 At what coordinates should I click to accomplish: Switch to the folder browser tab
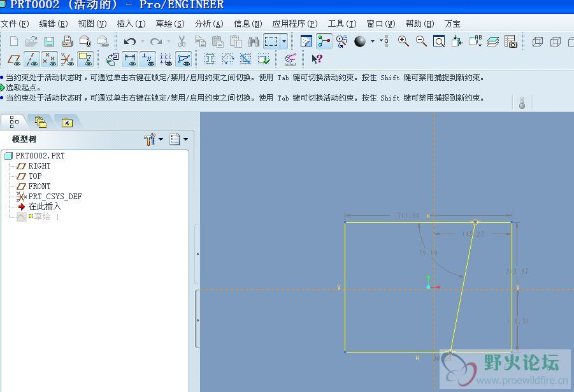tap(40, 122)
